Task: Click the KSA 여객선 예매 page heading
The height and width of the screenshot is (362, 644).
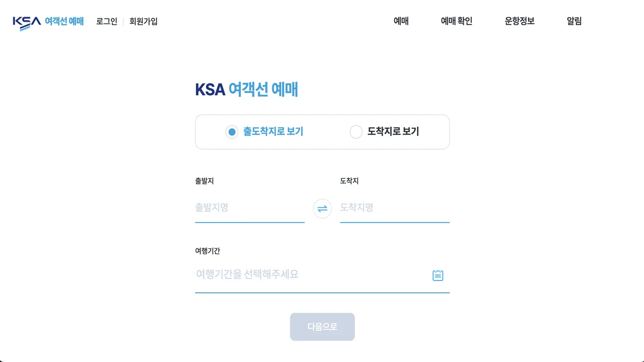Action: coord(246,90)
